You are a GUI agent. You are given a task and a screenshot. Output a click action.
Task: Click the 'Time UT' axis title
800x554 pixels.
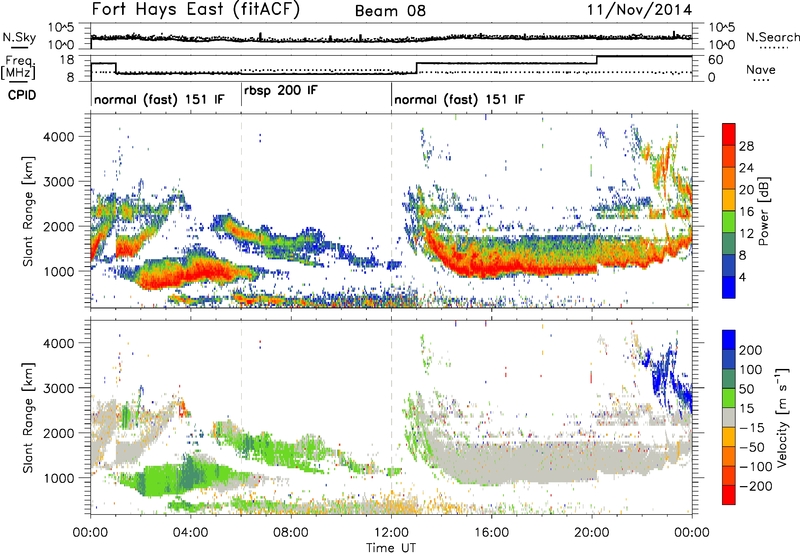tap(391, 548)
